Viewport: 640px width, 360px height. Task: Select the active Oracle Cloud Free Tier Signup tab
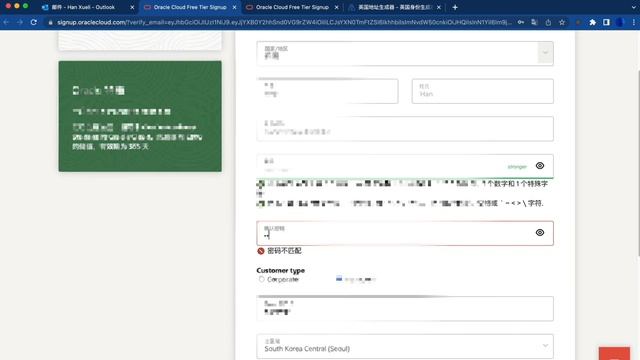coord(190,7)
